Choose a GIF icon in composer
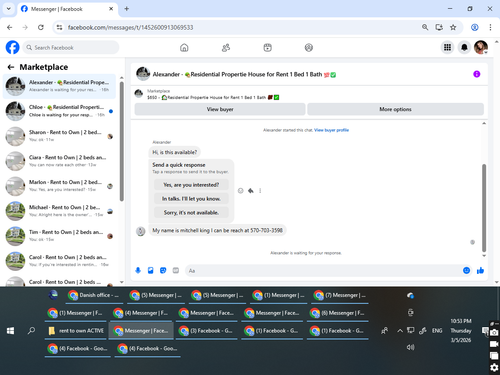Image resolution: width=500 pixels, height=375 pixels. (x=176, y=270)
